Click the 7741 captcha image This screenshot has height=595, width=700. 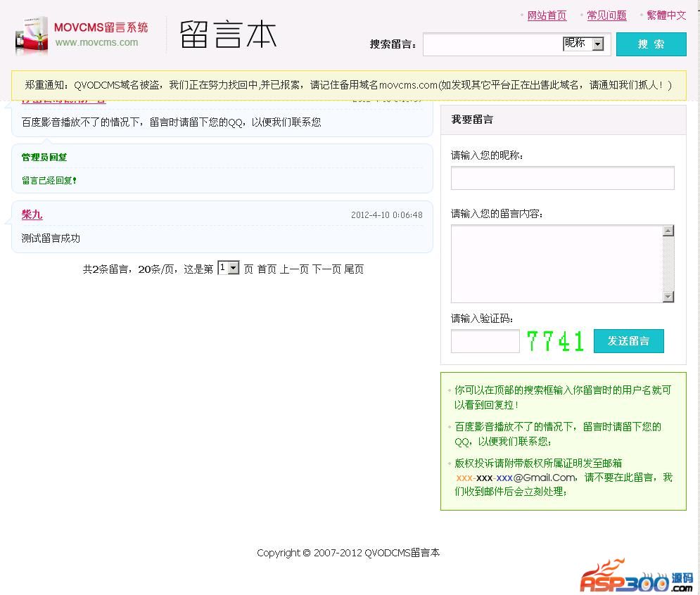pos(555,342)
